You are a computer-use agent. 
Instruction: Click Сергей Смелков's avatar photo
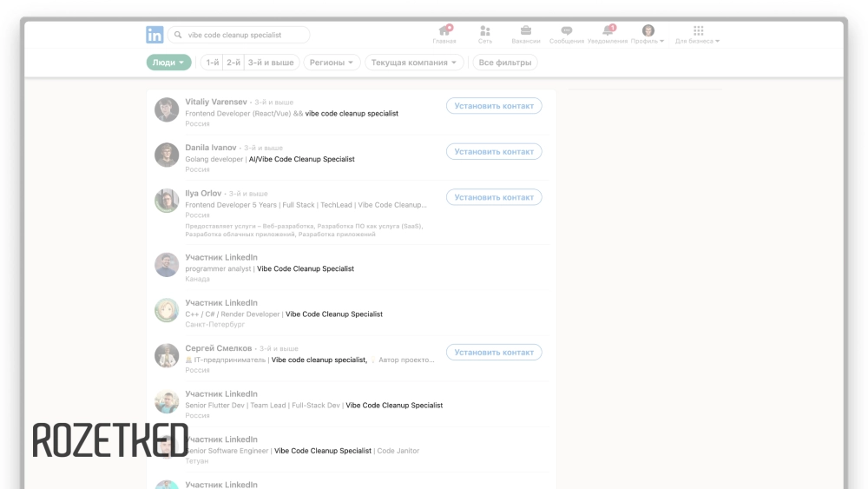point(167,355)
